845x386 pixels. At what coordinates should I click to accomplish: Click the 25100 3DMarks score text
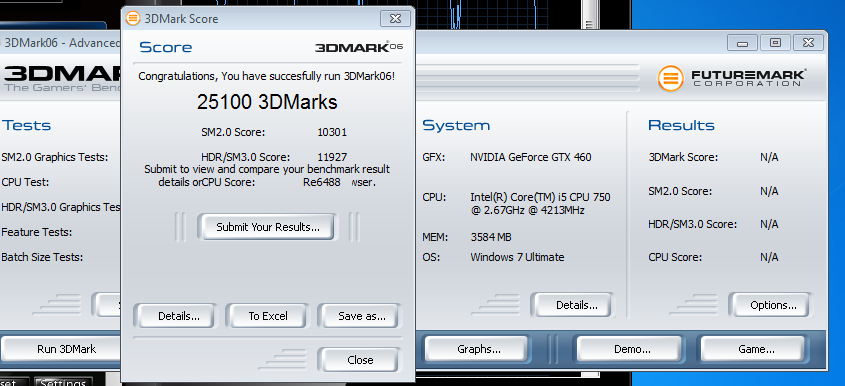pos(267,102)
